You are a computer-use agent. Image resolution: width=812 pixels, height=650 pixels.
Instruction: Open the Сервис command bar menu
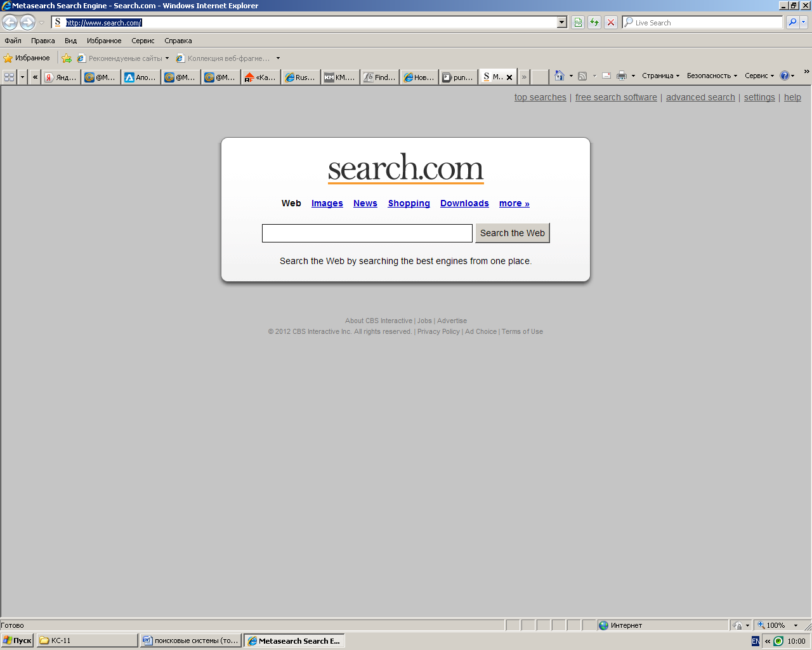(x=759, y=76)
